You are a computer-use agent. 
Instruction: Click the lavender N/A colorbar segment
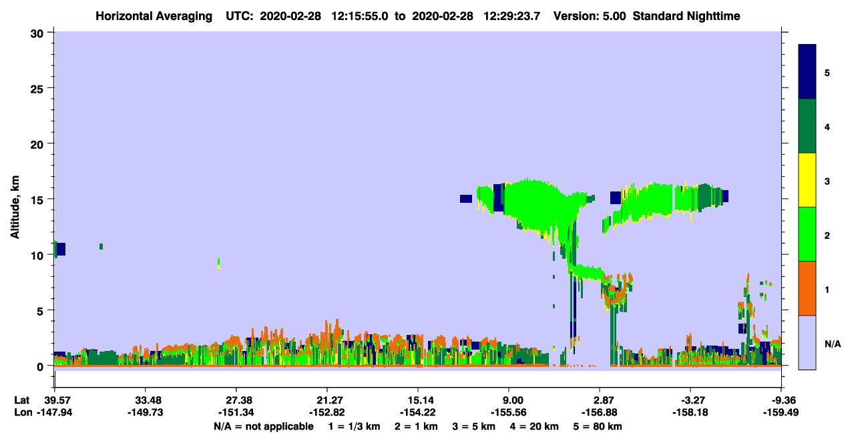(x=807, y=342)
